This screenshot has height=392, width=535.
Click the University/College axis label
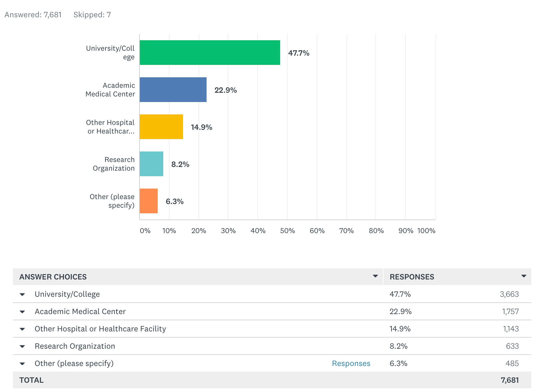pos(110,53)
